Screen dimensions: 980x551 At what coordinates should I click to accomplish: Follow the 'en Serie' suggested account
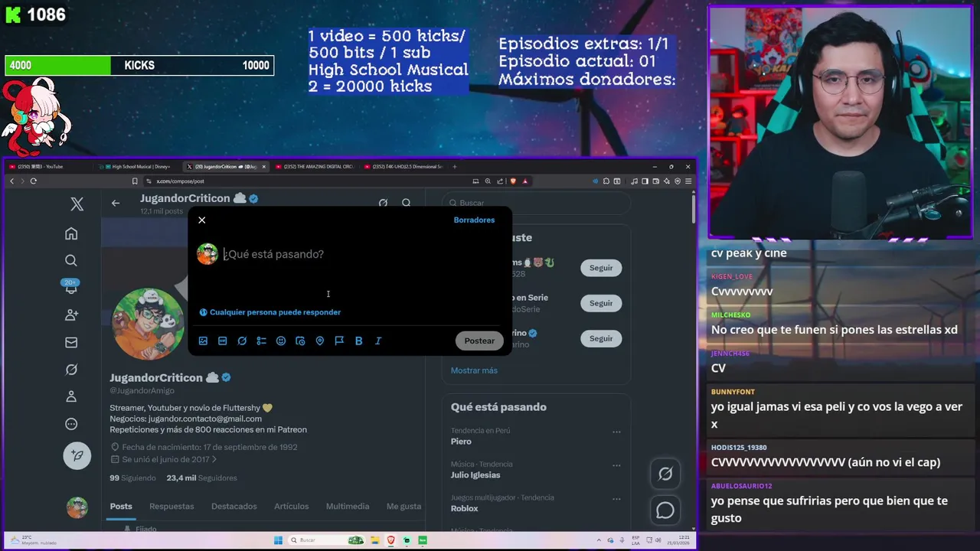601,303
